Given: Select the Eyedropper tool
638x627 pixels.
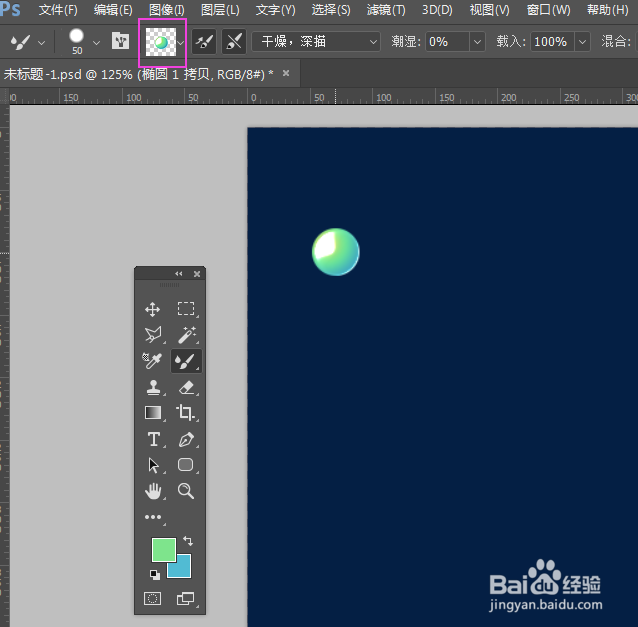Looking at the screenshot, I should point(152,360).
